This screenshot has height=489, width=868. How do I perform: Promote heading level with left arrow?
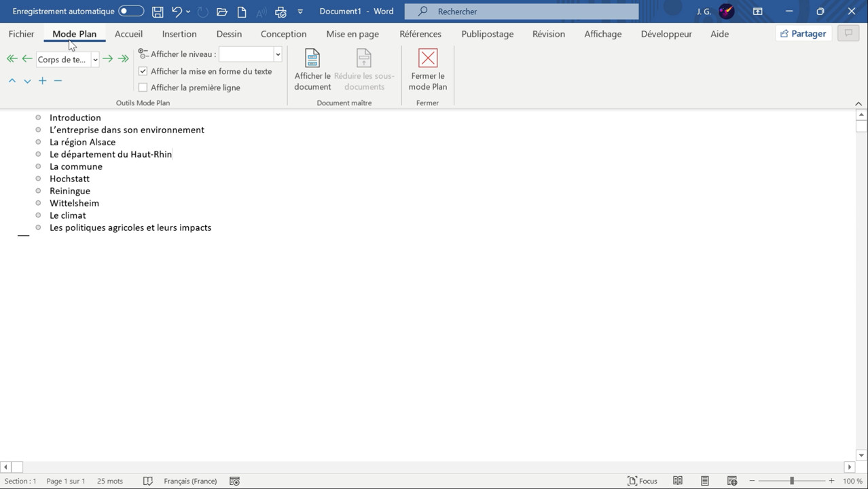coord(27,59)
